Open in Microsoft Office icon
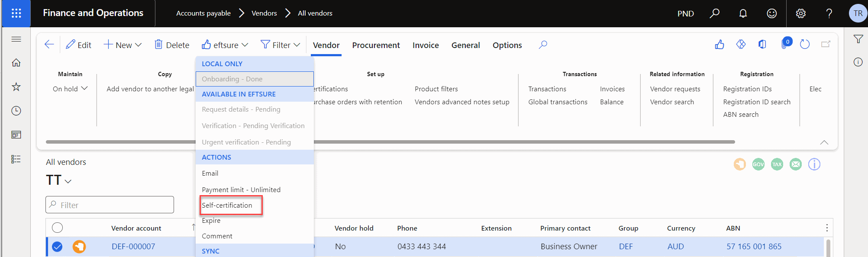 click(762, 44)
